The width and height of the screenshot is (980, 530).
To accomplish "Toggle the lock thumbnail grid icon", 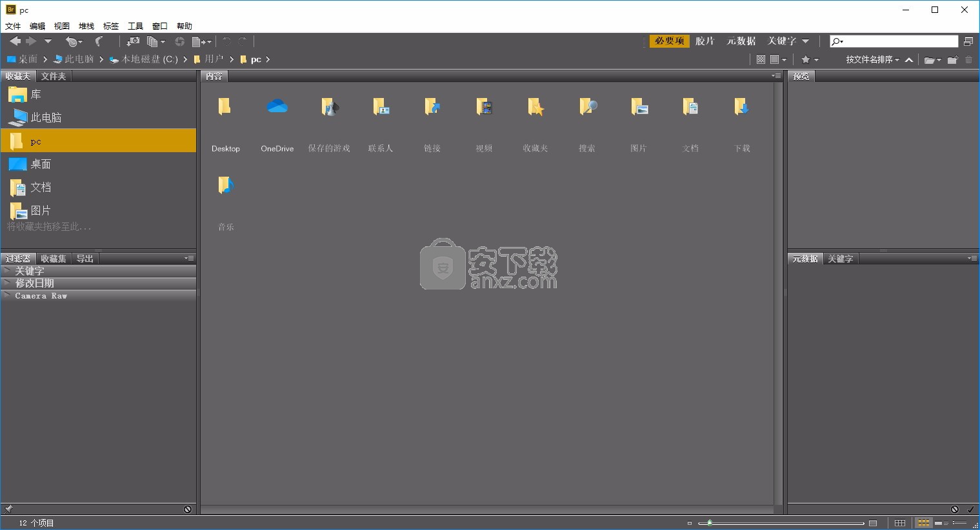I will click(900, 523).
